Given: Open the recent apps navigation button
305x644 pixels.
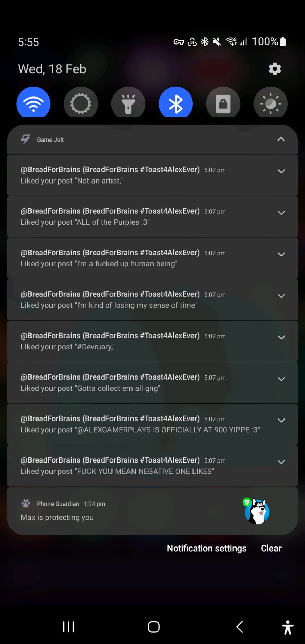Looking at the screenshot, I should coord(68,627).
